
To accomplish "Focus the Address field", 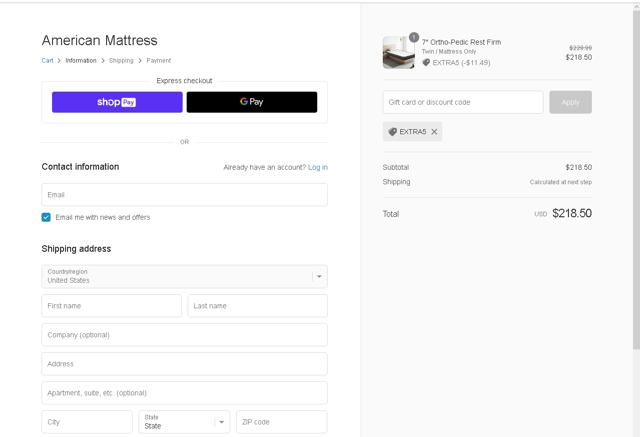I will [x=184, y=364].
